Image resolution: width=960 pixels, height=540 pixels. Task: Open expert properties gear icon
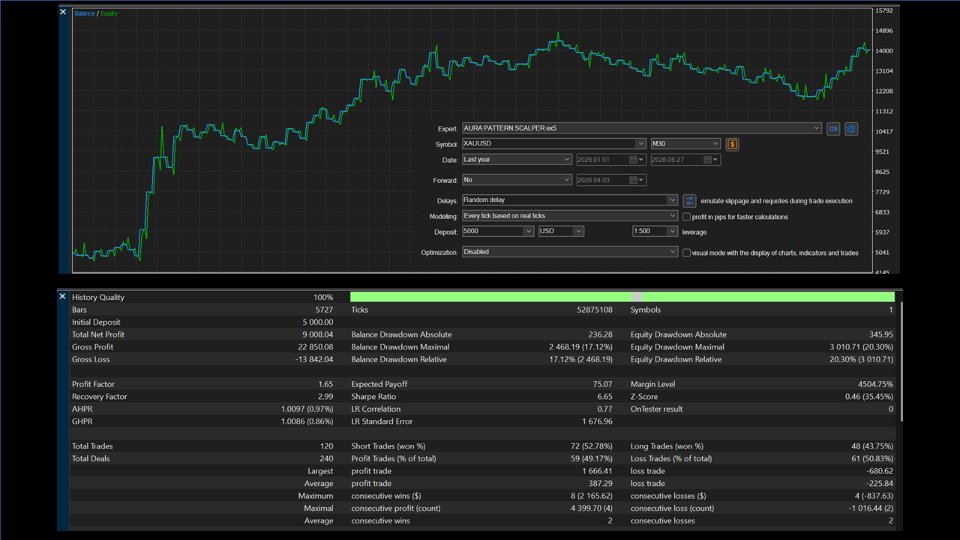point(851,129)
